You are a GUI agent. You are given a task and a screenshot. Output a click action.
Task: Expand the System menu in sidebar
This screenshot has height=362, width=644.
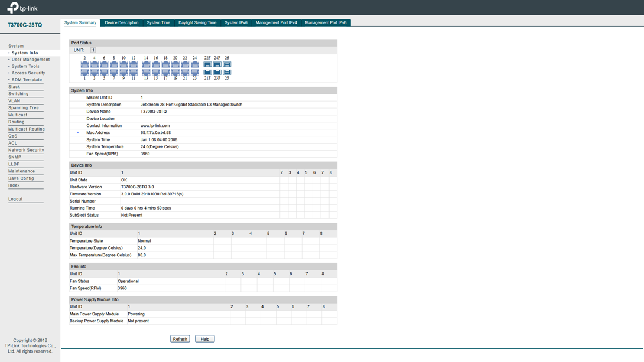tap(16, 46)
